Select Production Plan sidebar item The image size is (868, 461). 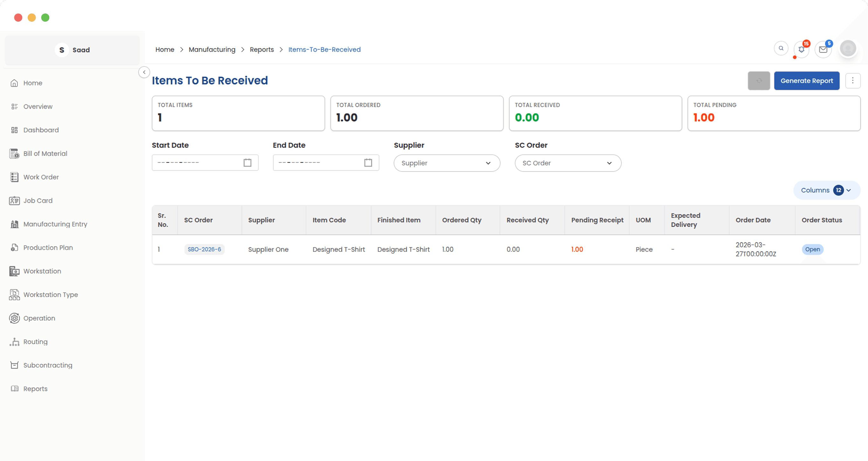(48, 247)
